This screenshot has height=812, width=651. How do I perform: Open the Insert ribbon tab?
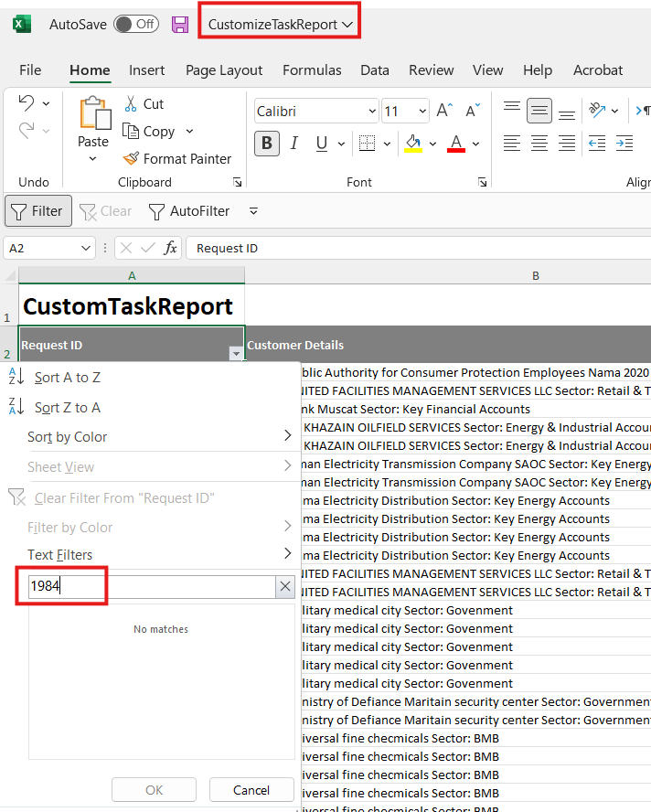[146, 70]
